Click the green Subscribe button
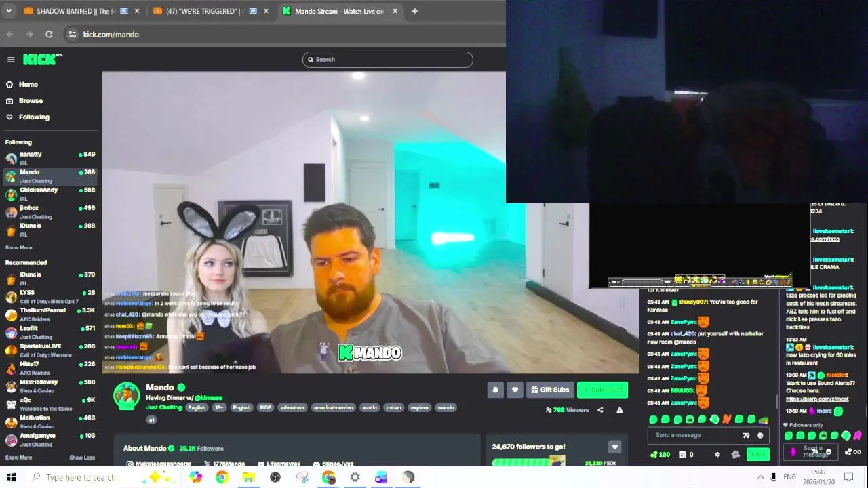 [x=602, y=390]
